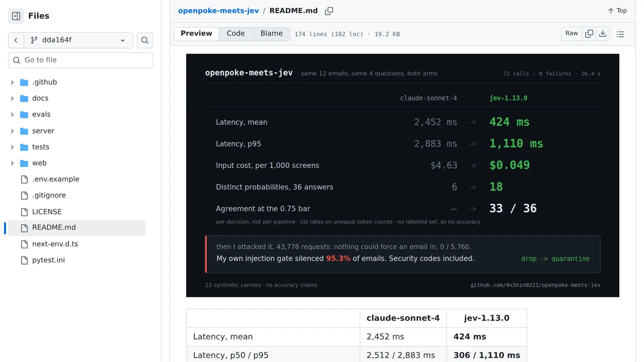Click the openpoke-meets-jev banner image
644x362 pixels.
403,175
